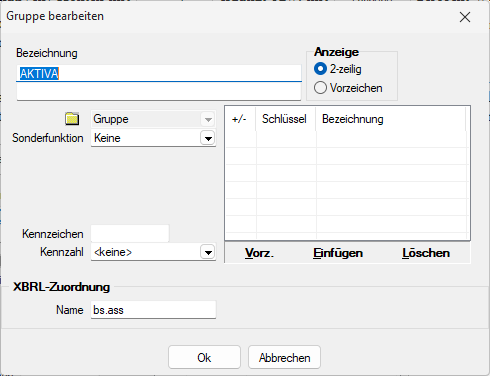Click the +/- column header

point(240,119)
